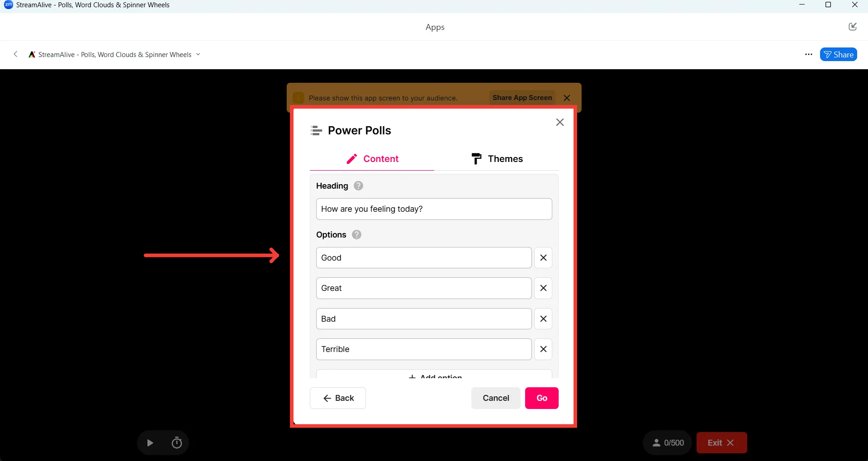868x461 pixels.
Task: Open the timer stopwatch icon
Action: (177, 443)
